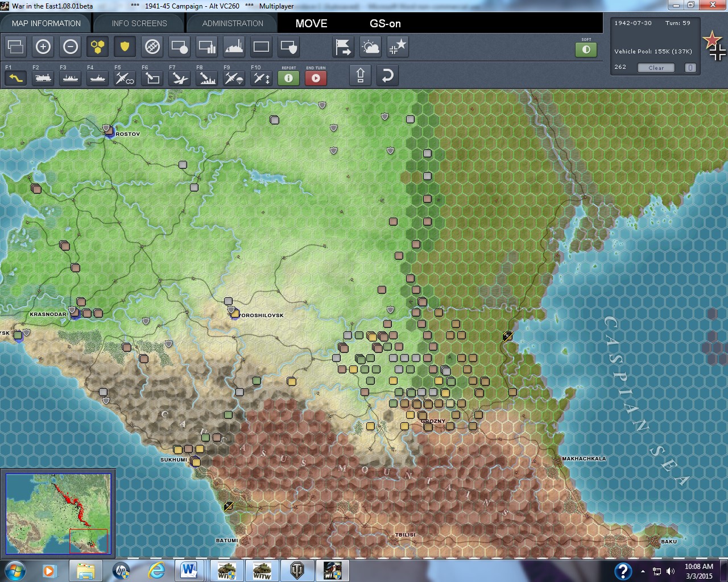Switch to the INFO SCREENS tab
This screenshot has width=728, height=582.
pyautogui.click(x=139, y=23)
